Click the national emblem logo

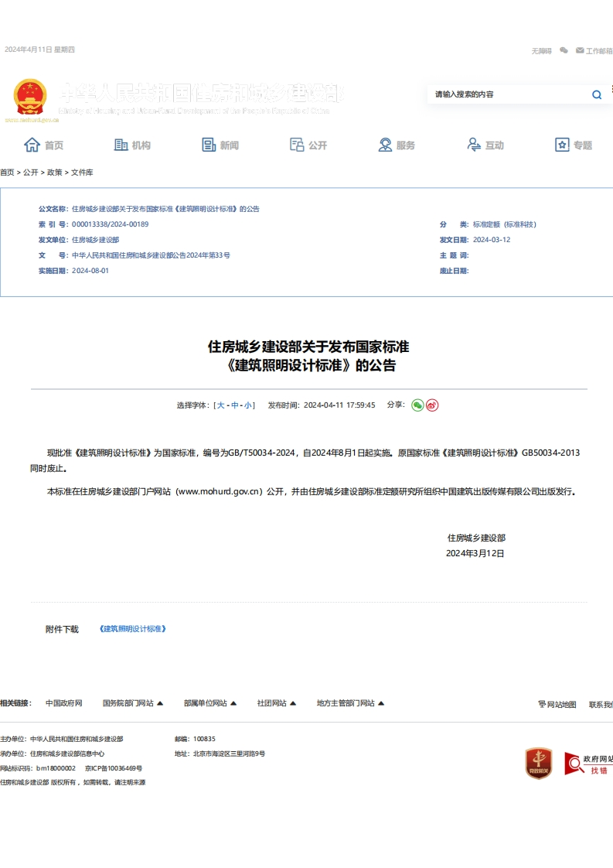click(x=30, y=97)
